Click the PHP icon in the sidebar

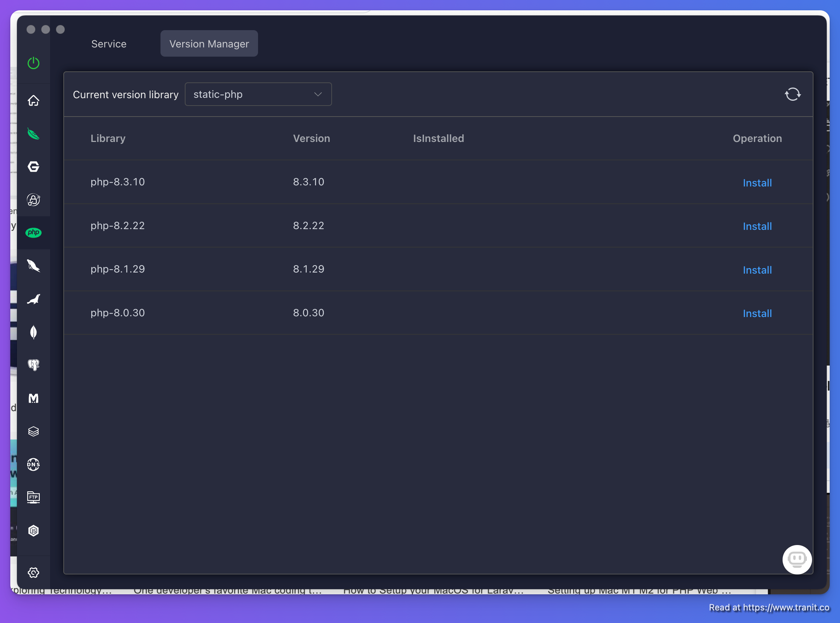tap(34, 232)
